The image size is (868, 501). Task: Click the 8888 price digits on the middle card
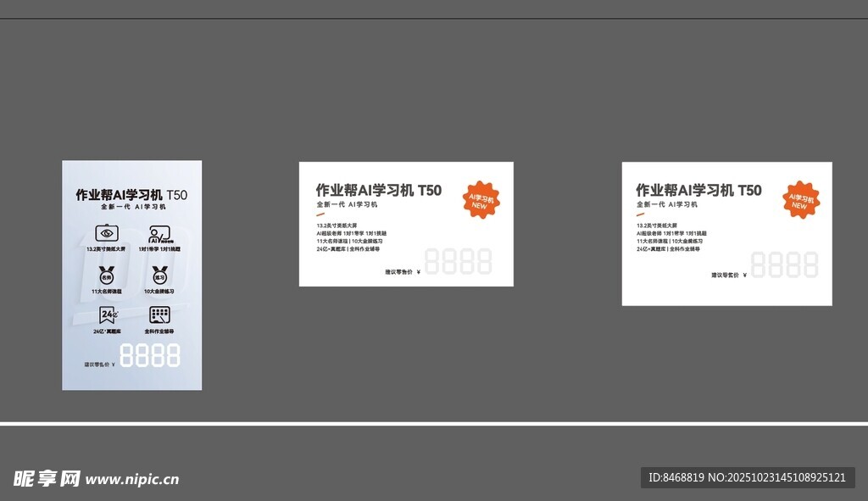[458, 261]
